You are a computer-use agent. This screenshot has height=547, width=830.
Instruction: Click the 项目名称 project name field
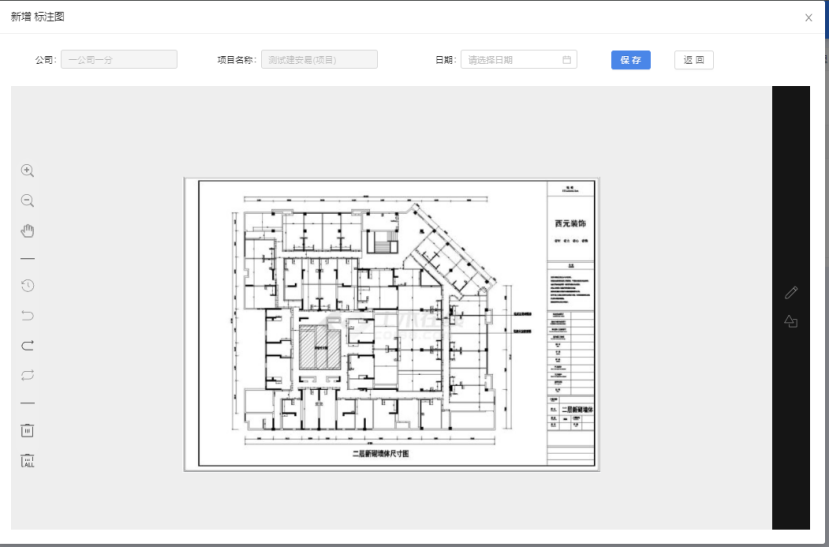coord(319,60)
